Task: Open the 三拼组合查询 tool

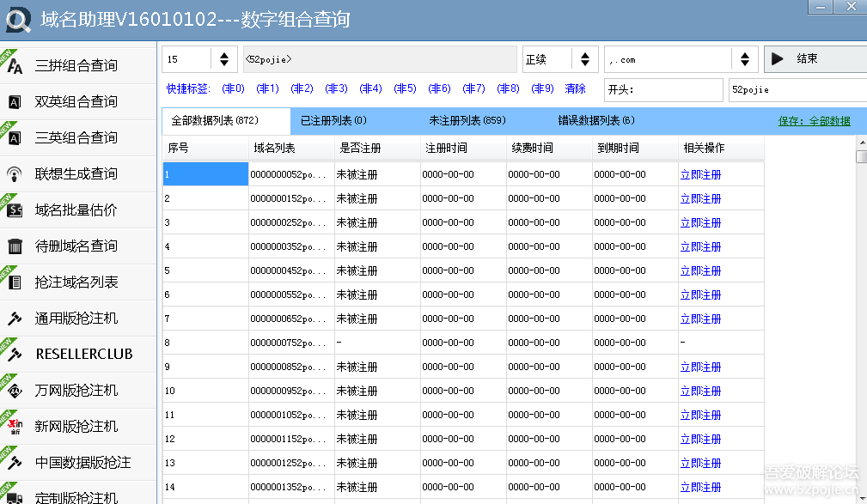Action: pyautogui.click(x=77, y=65)
